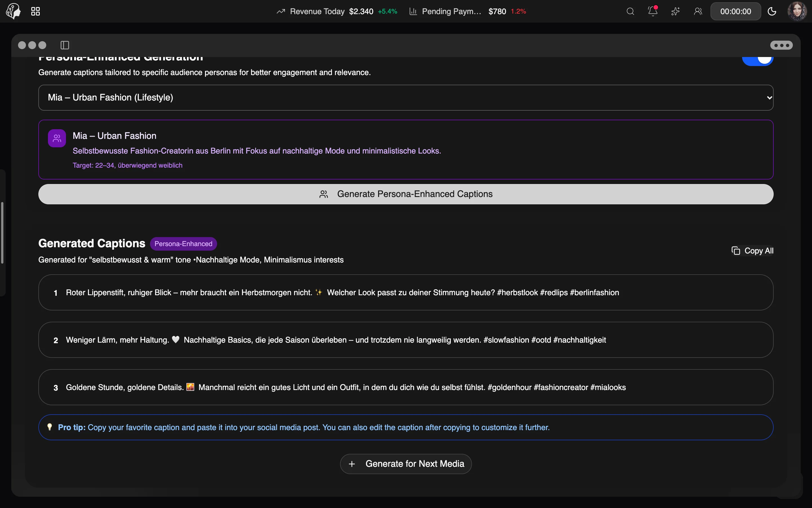Open the contacts user icon
This screenshot has width=812, height=508.
pyautogui.click(x=698, y=11)
